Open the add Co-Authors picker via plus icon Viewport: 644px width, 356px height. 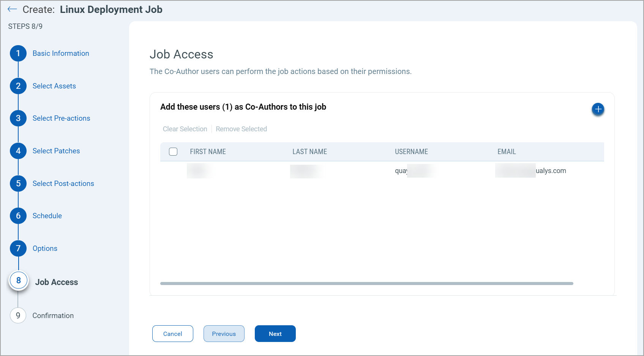click(598, 109)
